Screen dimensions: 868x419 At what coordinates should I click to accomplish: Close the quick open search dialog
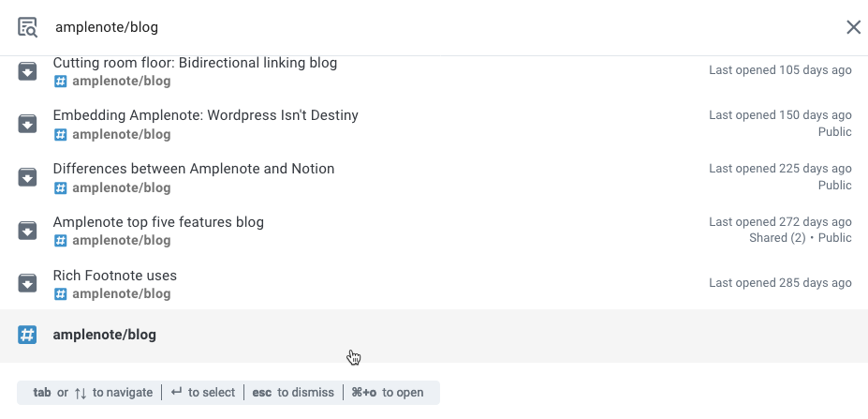(853, 27)
